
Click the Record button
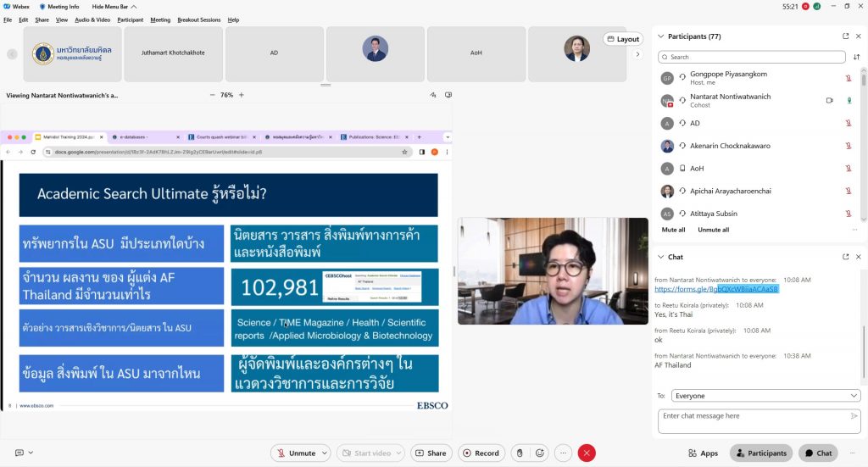tap(481, 453)
